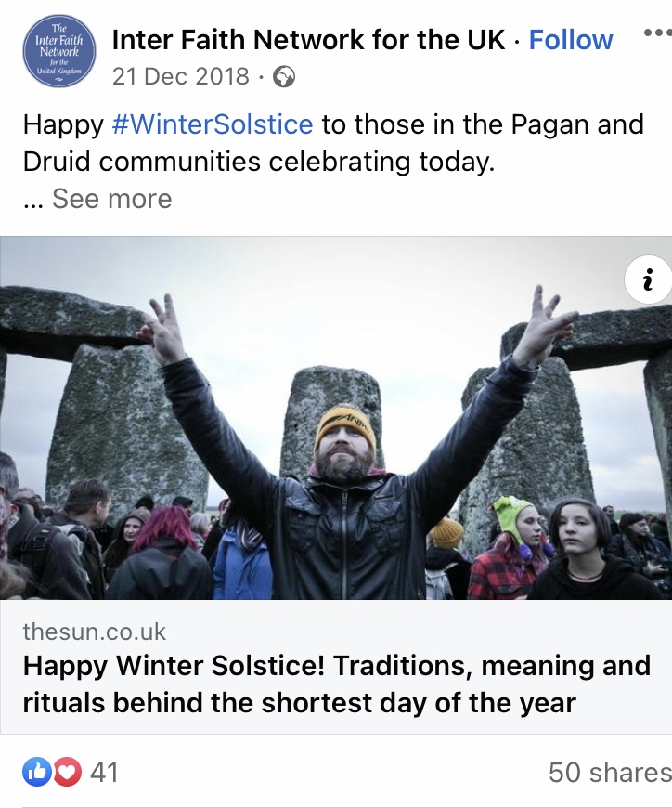Click the 21 Dec 2018 post date
Image resolution: width=672 pixels, height=808 pixels.
[181, 76]
